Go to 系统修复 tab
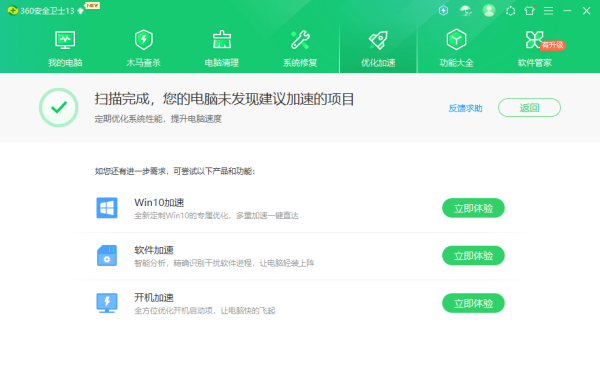The height and width of the screenshot is (378, 600). pyautogui.click(x=300, y=49)
